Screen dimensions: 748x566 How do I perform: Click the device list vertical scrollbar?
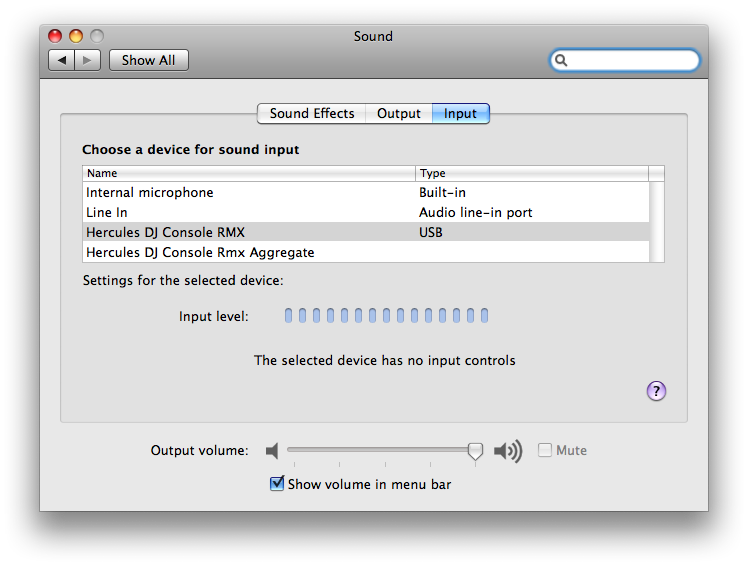coord(657,222)
